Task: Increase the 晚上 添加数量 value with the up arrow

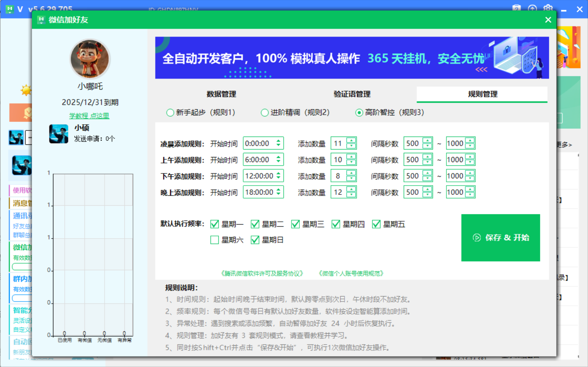Action: [x=352, y=190]
